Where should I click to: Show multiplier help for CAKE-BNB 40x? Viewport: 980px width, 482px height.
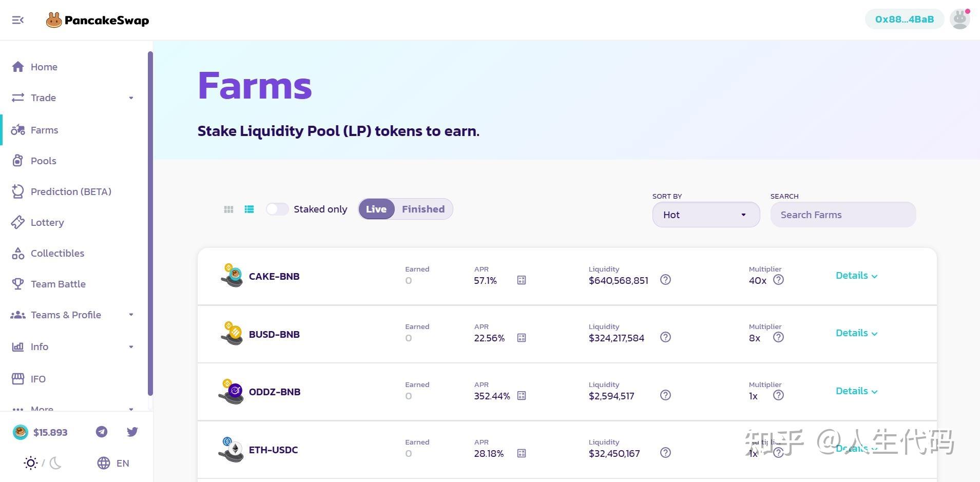coord(778,280)
